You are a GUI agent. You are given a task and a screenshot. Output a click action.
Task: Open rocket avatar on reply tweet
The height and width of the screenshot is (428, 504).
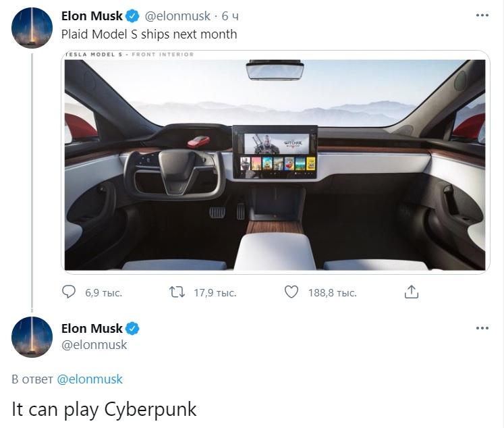[32, 337]
